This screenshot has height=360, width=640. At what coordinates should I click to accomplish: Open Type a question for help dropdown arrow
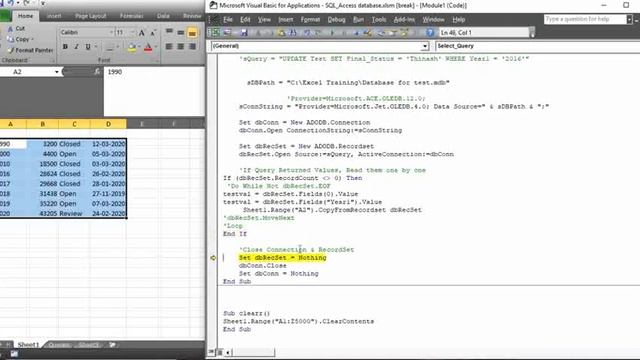629,19
